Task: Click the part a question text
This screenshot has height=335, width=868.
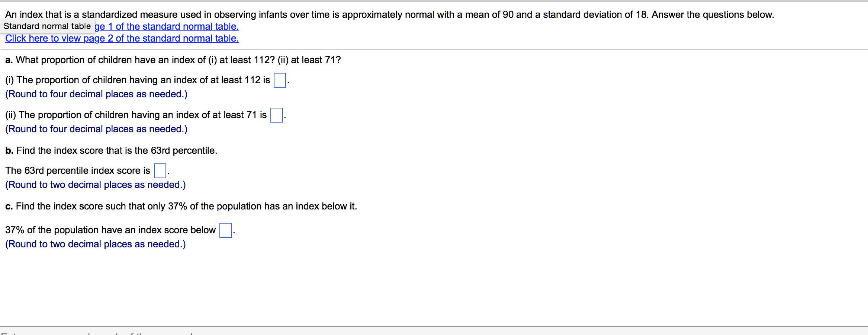Action: click(173, 60)
